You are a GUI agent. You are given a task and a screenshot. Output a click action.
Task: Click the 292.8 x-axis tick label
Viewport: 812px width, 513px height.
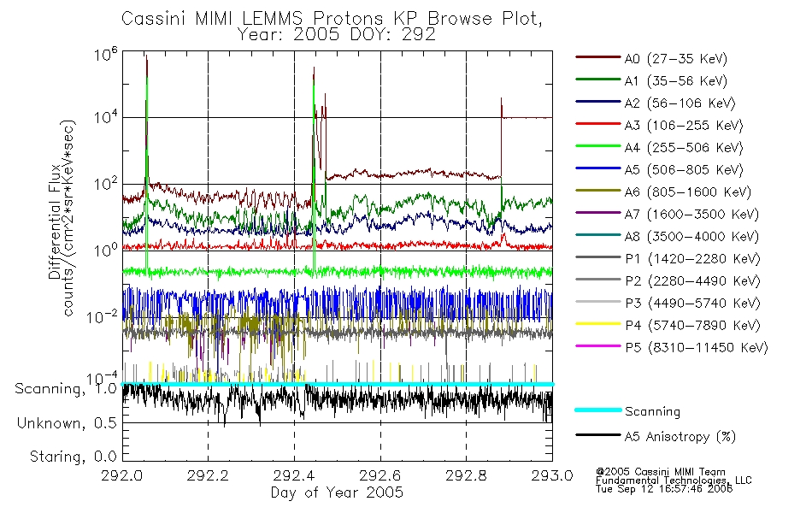coord(466,475)
